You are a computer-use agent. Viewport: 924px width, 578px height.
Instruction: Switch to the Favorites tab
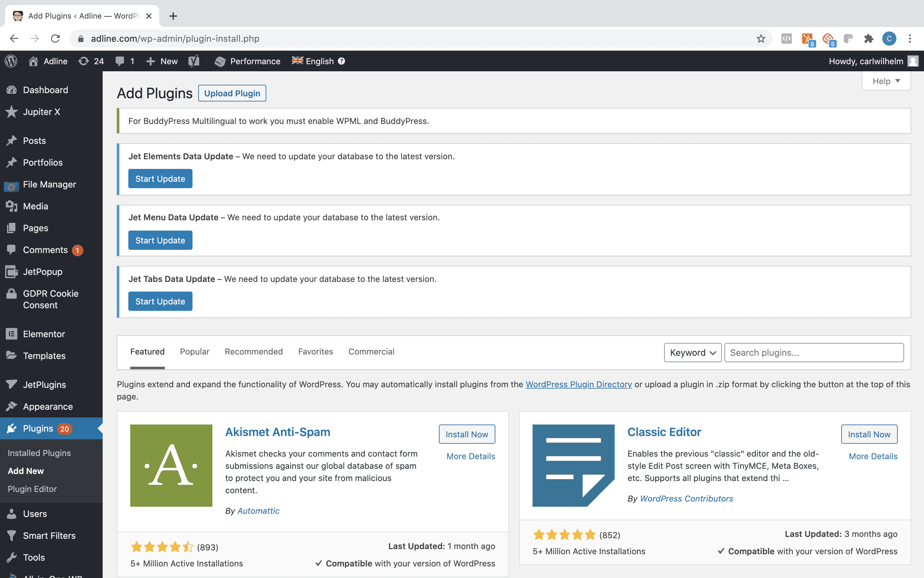(x=315, y=352)
